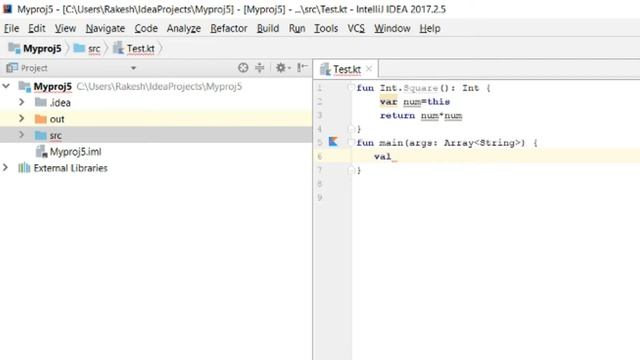
Task: Expand the src folder
Action: tap(22, 135)
